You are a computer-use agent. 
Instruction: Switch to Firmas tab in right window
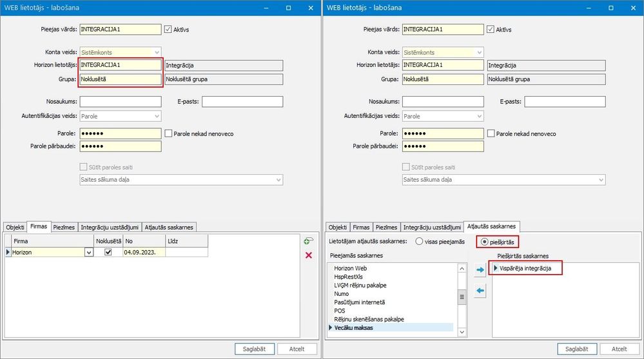pos(361,227)
